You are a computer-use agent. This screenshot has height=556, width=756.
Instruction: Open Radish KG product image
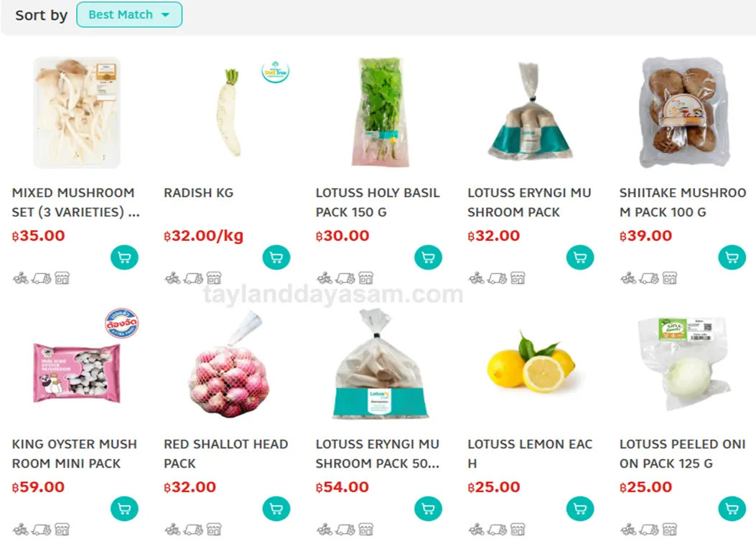coord(228,113)
